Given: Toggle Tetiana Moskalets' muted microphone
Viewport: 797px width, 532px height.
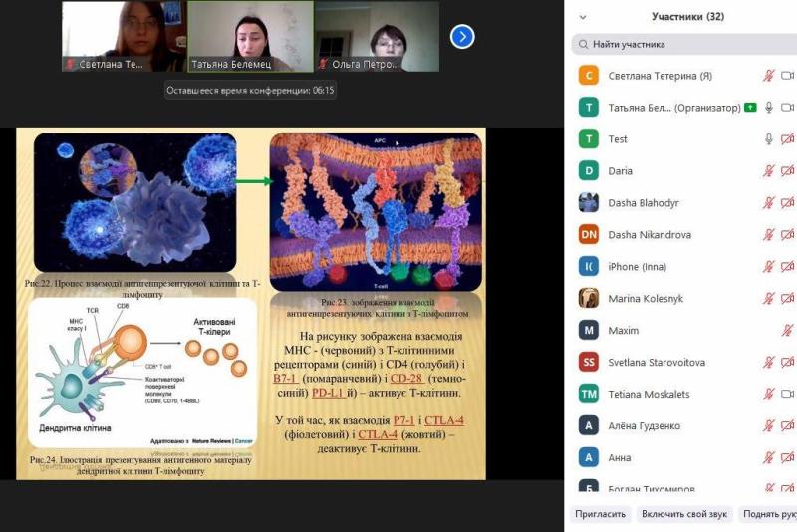Looking at the screenshot, I should coord(768,394).
